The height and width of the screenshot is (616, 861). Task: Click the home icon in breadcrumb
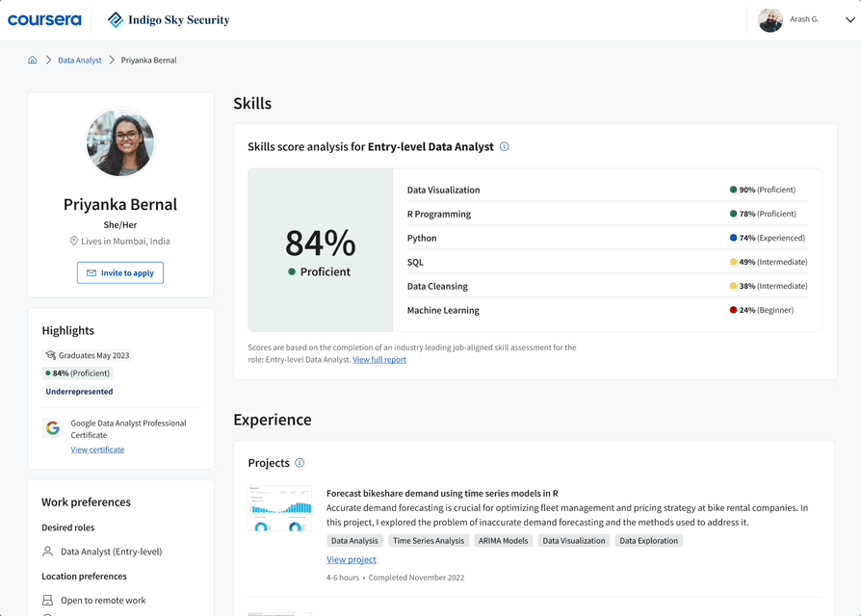pyautogui.click(x=32, y=60)
